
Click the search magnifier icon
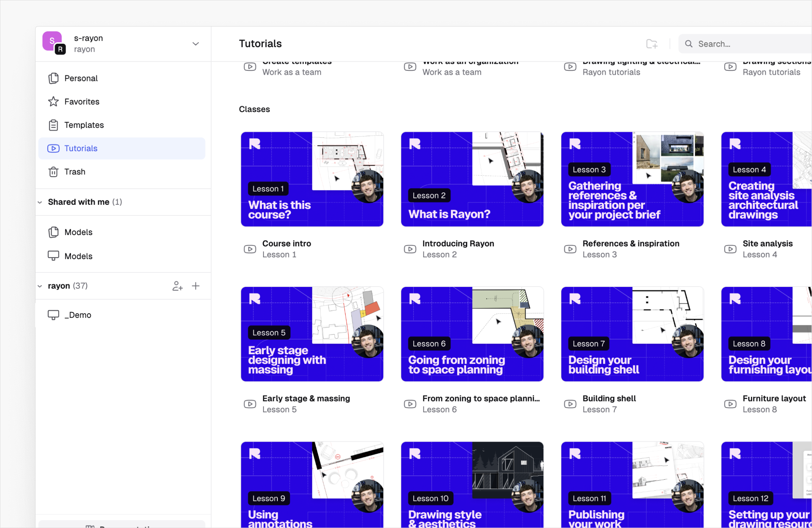click(x=689, y=44)
